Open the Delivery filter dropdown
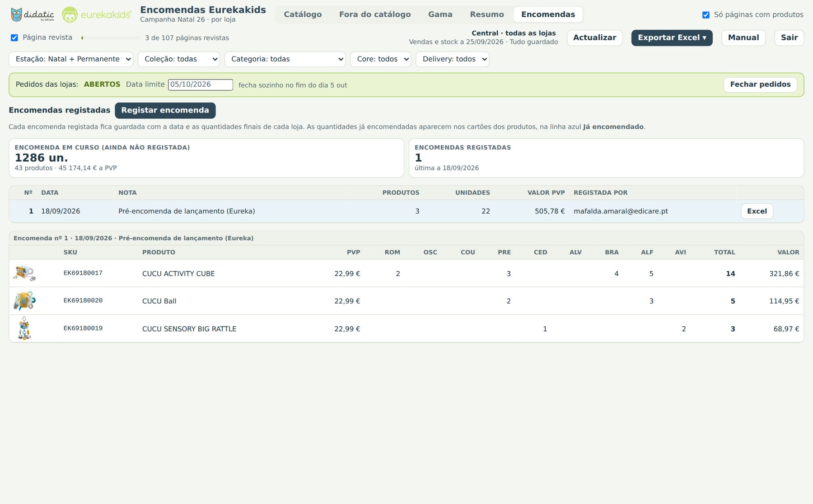 pyautogui.click(x=453, y=59)
